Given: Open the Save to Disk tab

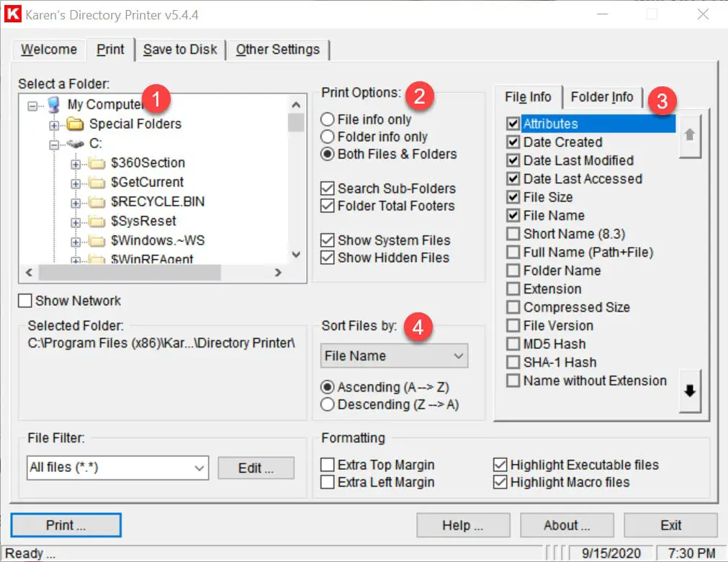Looking at the screenshot, I should [x=180, y=50].
